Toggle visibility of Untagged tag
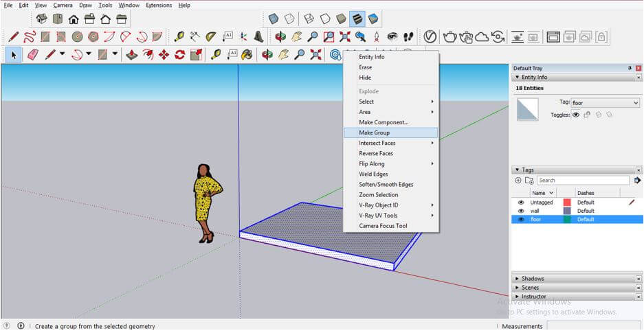The height and width of the screenshot is (333, 644). (521, 203)
